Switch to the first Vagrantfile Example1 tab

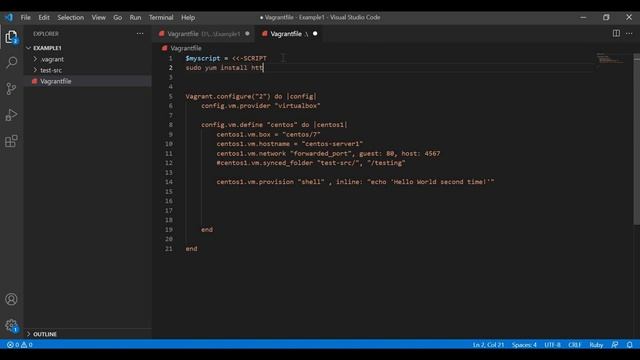203,34
